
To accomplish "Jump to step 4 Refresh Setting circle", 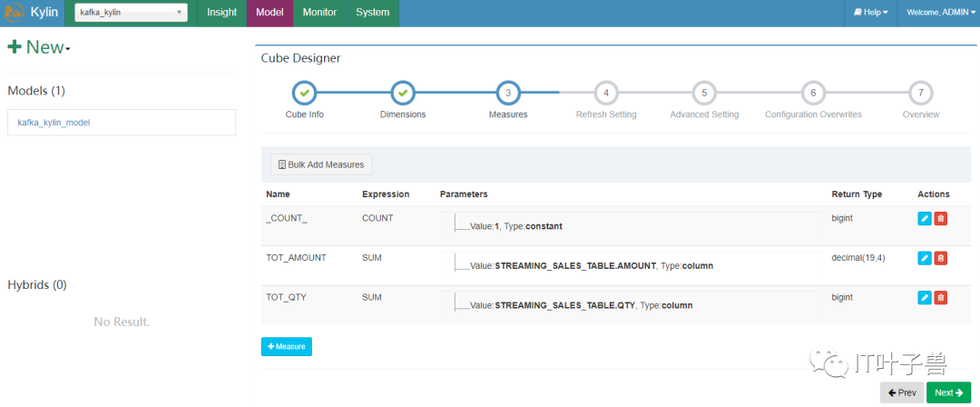I will point(605,94).
